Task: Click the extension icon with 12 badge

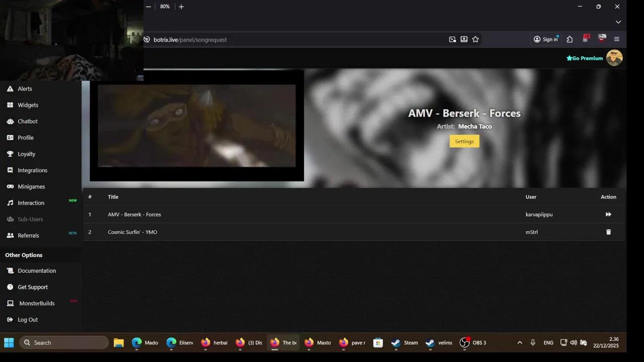Action: point(586,39)
